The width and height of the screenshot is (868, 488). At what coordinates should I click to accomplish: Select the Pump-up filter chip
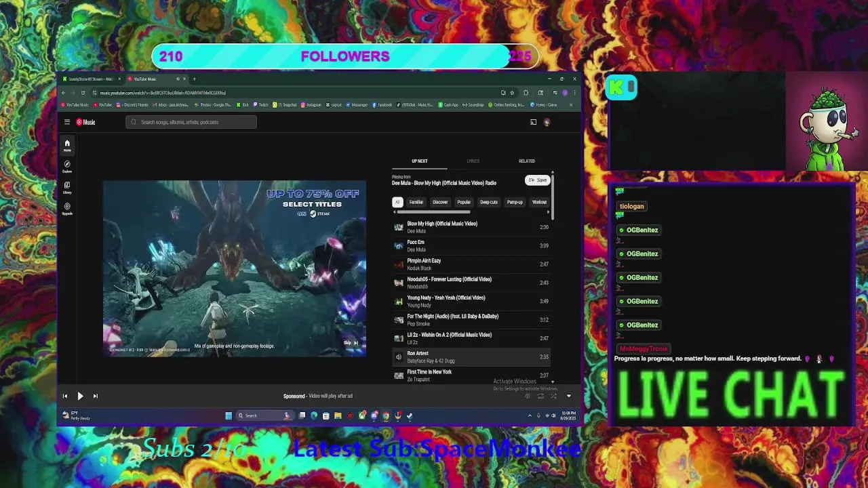pos(515,202)
